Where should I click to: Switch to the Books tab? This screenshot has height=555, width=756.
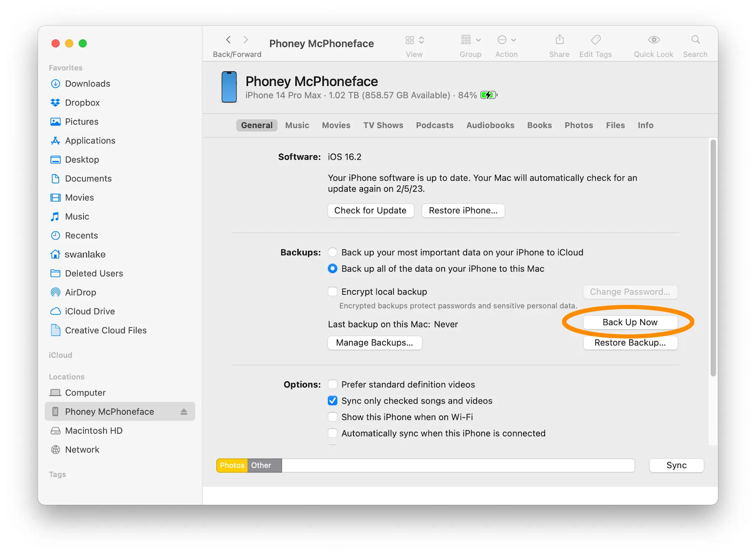(540, 125)
